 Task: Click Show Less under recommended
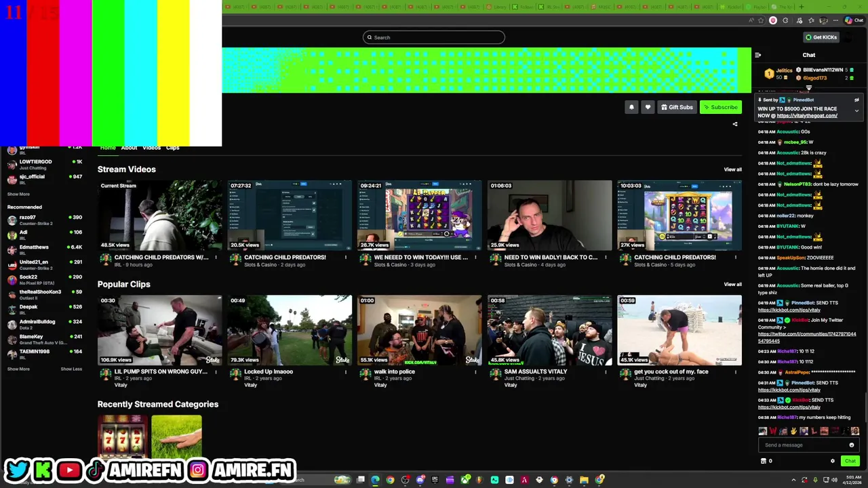(71, 369)
